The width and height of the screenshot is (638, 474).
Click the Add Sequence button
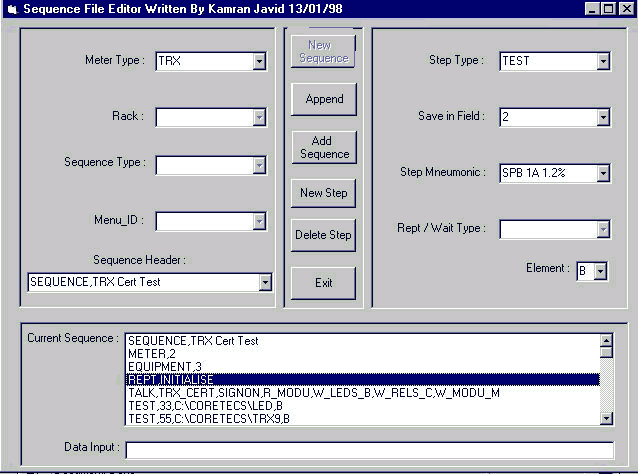tap(324, 147)
